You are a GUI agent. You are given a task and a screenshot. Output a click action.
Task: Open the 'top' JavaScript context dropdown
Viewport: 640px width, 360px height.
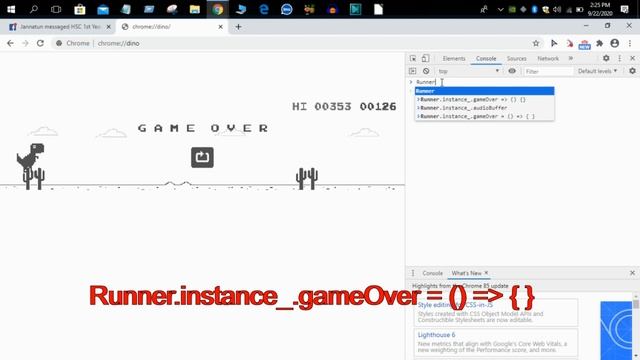click(x=469, y=71)
